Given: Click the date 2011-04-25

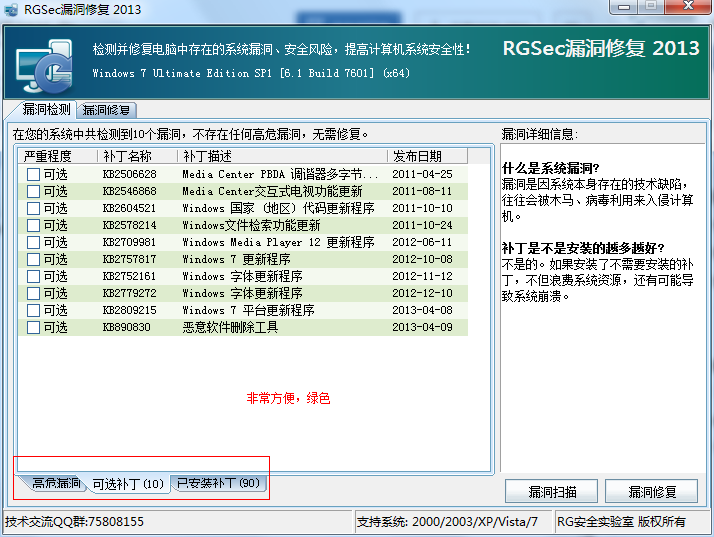Looking at the screenshot, I should 422,174.
